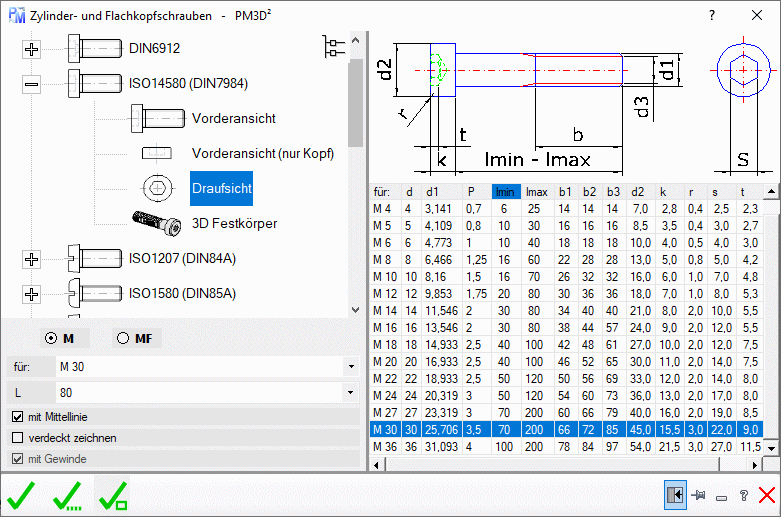The height and width of the screenshot is (517, 781).
Task: Open the 'für' M 30 dropdown
Action: [x=350, y=366]
